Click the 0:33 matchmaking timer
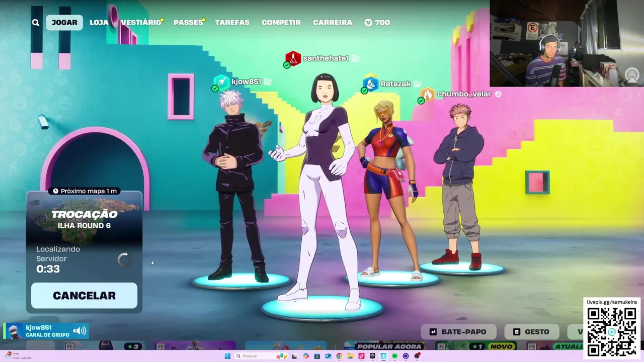644x362 pixels. click(x=48, y=269)
